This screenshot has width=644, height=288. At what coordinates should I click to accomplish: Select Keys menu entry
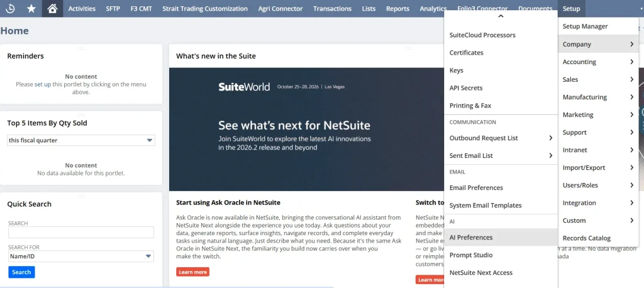(501, 70)
